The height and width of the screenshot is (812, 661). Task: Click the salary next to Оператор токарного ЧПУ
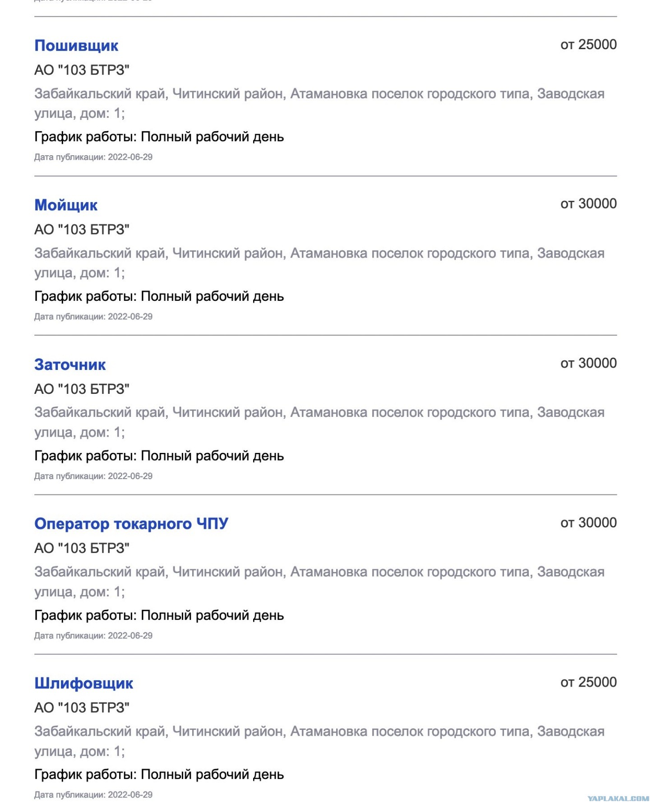(588, 523)
